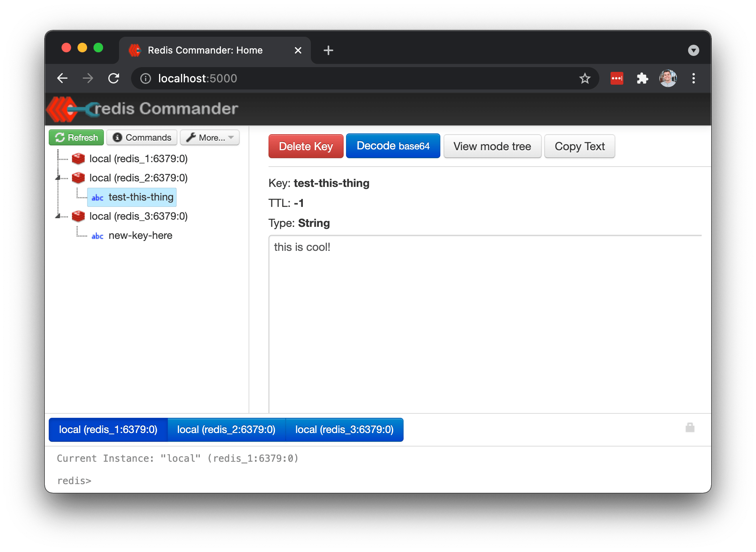Viewport: 756px width, 552px height.
Task: Click the refresh circular arrows icon
Action: (x=60, y=137)
